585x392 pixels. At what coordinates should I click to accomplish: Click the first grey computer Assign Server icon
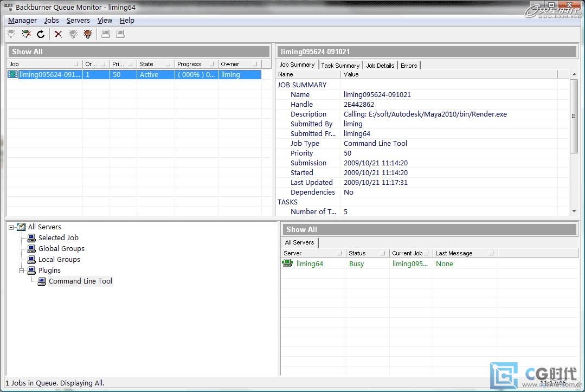pyautogui.click(x=106, y=34)
